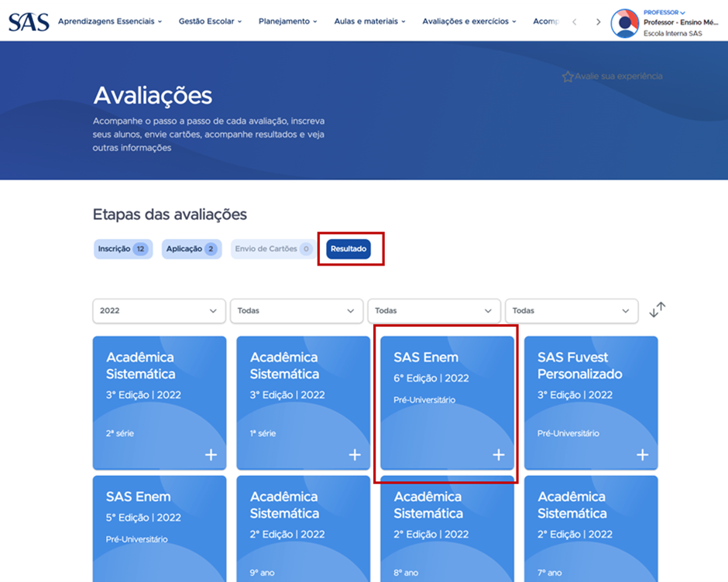This screenshot has width=728, height=582.
Task: Open the Todas dropdown beside the sort icon
Action: (572, 310)
